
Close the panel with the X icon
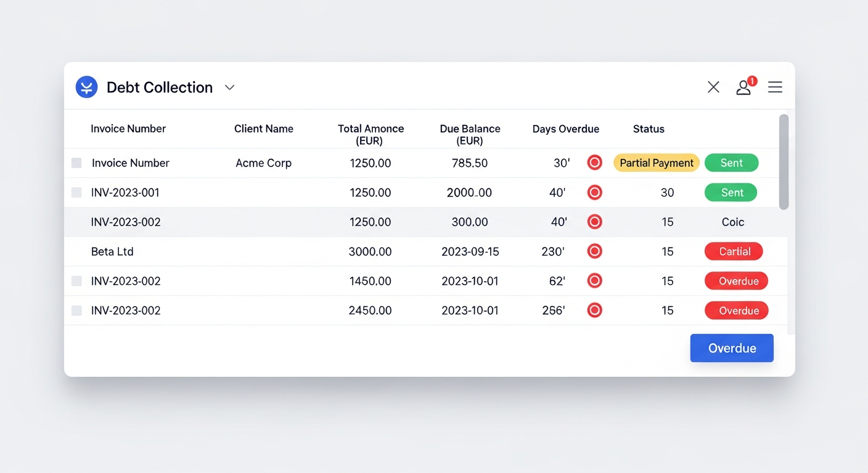[713, 87]
